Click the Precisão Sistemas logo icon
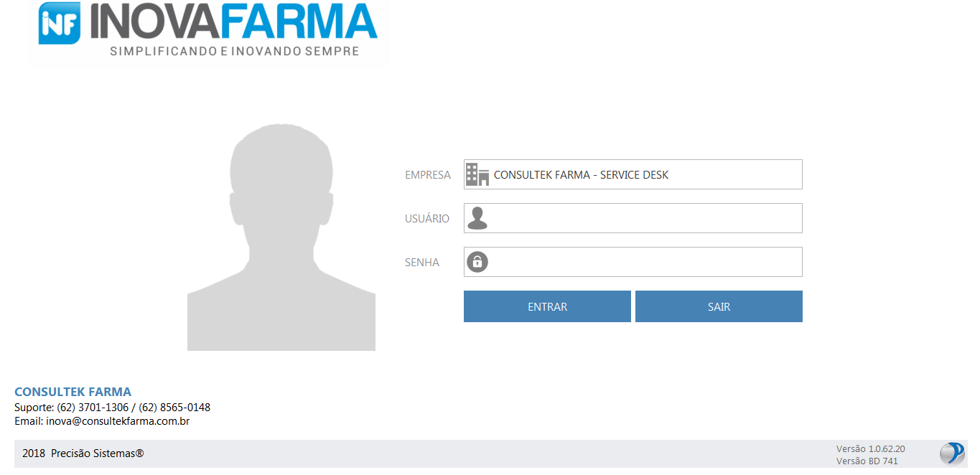 [953, 453]
